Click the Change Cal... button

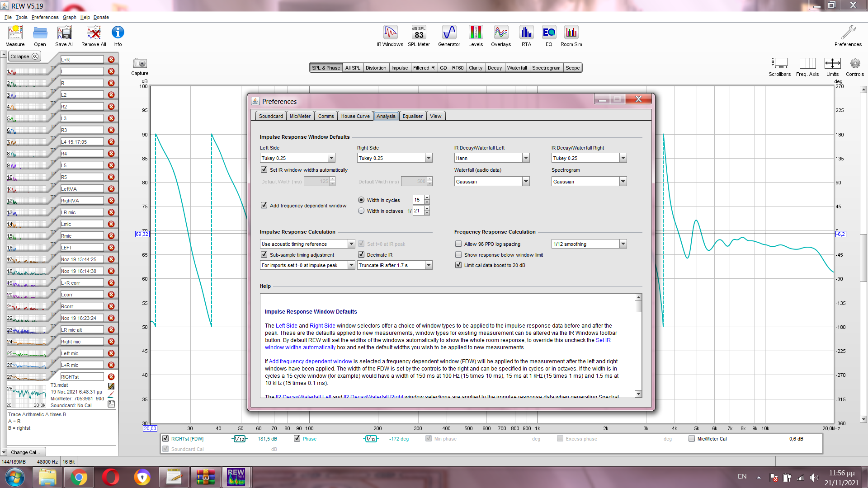pos(25,452)
